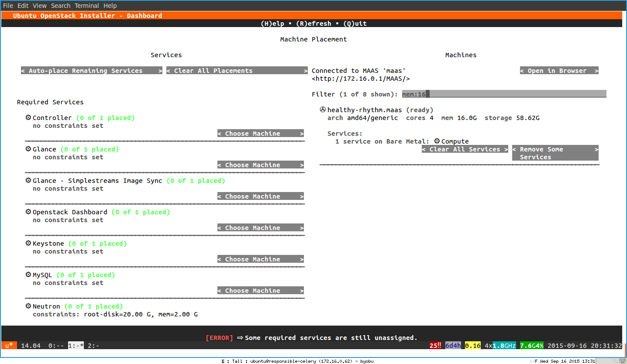The height and width of the screenshot is (364, 627).
Task: Click the (H)elp shortcut in header
Action: [x=272, y=24]
